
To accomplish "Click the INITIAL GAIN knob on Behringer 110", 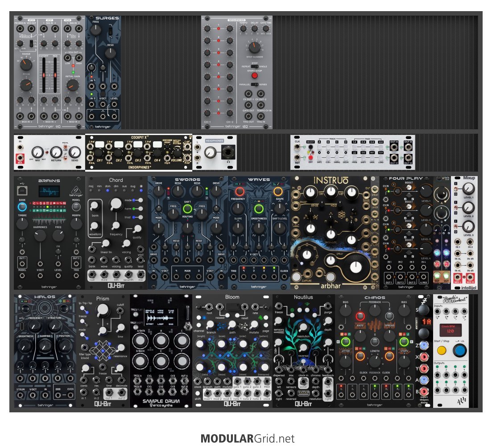I will point(72,85).
